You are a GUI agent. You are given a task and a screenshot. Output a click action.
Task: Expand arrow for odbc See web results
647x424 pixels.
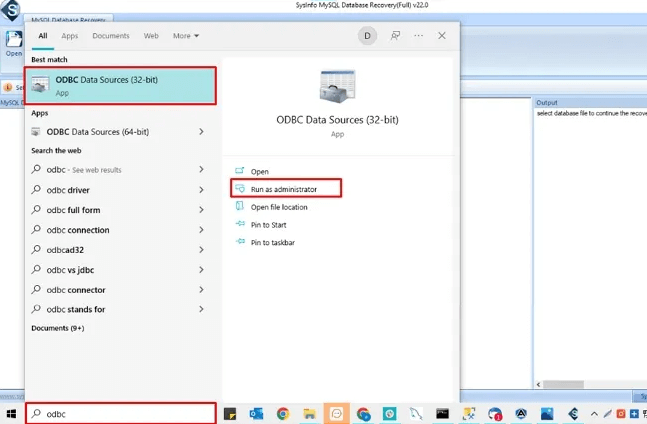click(201, 170)
